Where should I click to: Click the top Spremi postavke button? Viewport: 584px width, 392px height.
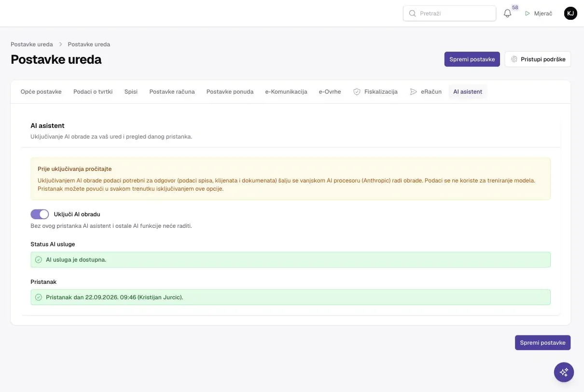pos(472,59)
